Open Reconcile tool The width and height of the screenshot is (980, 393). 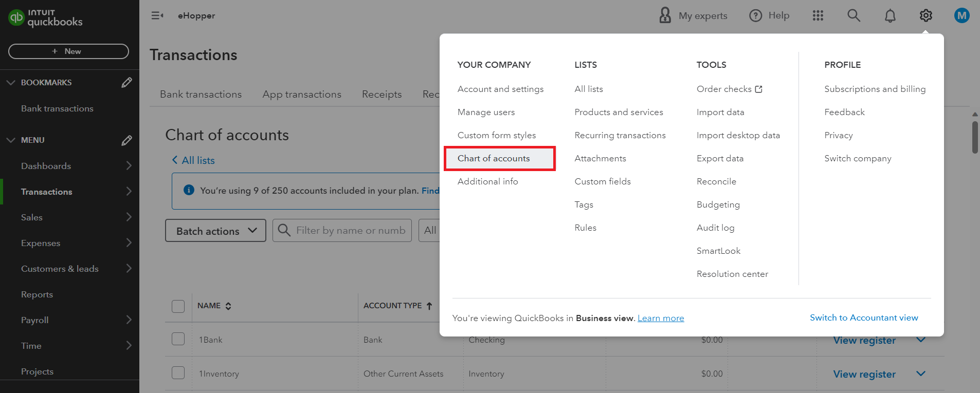pos(716,181)
